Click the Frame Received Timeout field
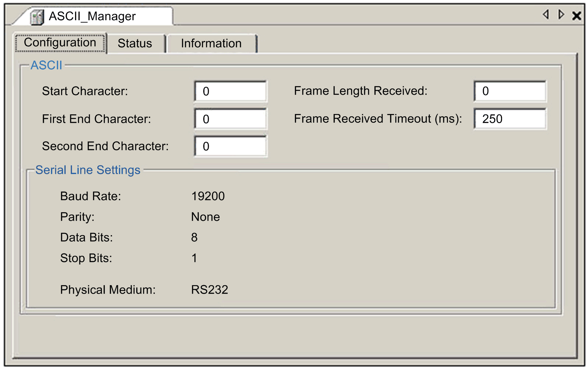The image size is (588, 372). coord(510,119)
